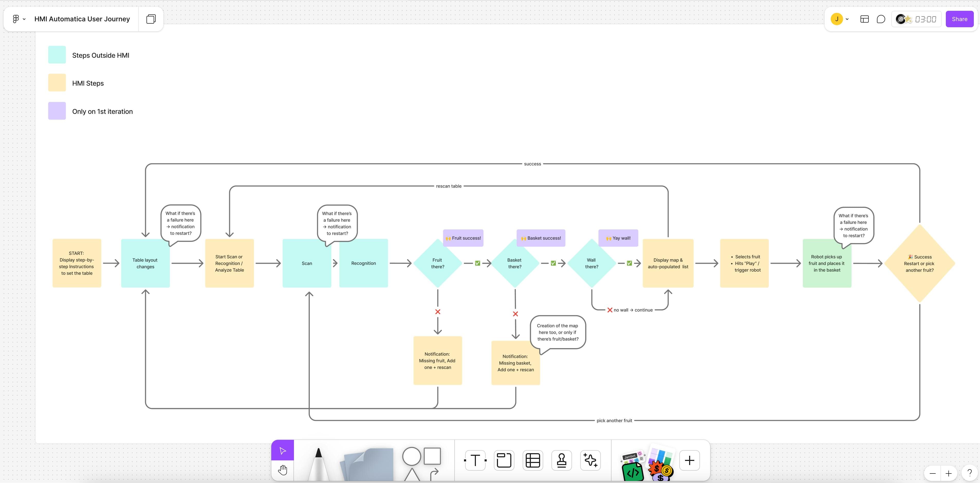Switch to the Hand pan tool
This screenshot has width=980, height=483.
tap(282, 470)
